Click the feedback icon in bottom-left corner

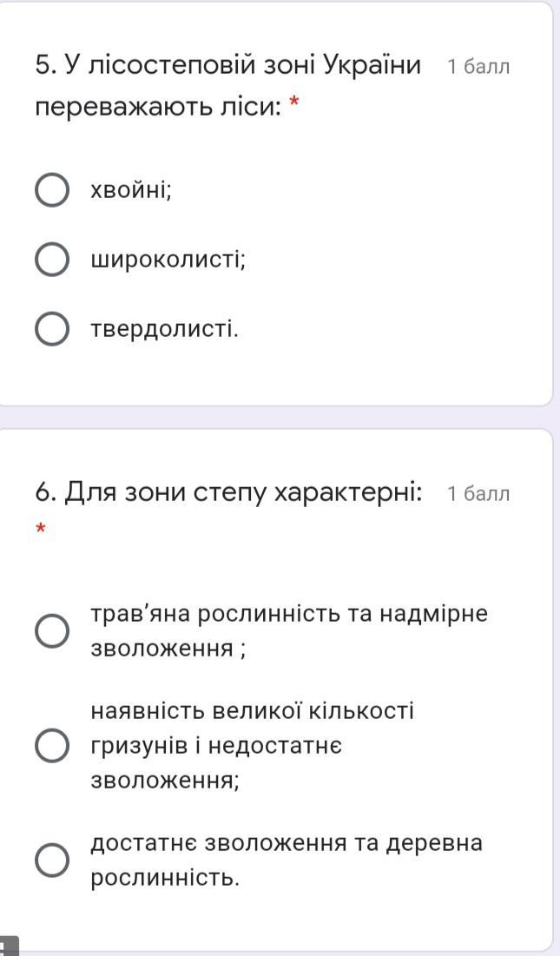tap(7, 946)
